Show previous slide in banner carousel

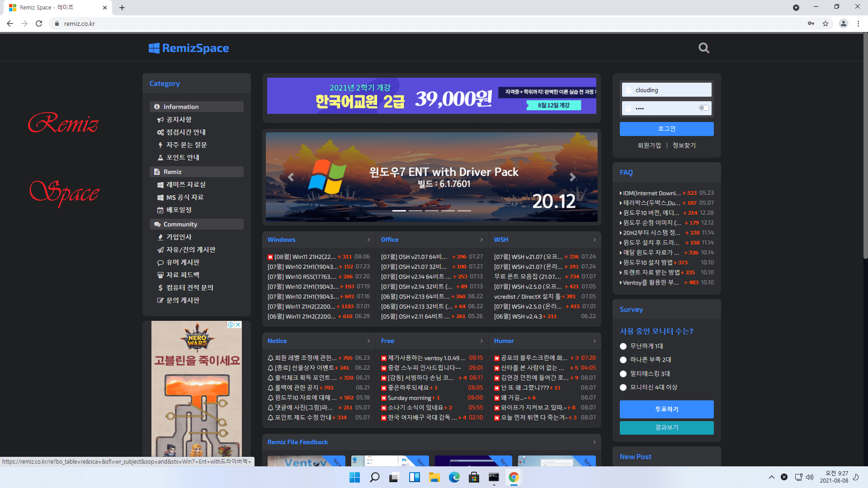(291, 177)
